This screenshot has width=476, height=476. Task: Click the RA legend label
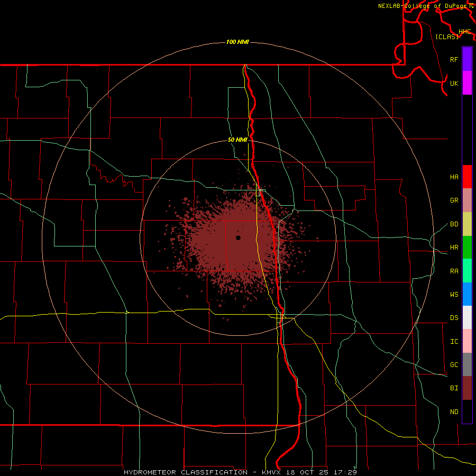[454, 271]
